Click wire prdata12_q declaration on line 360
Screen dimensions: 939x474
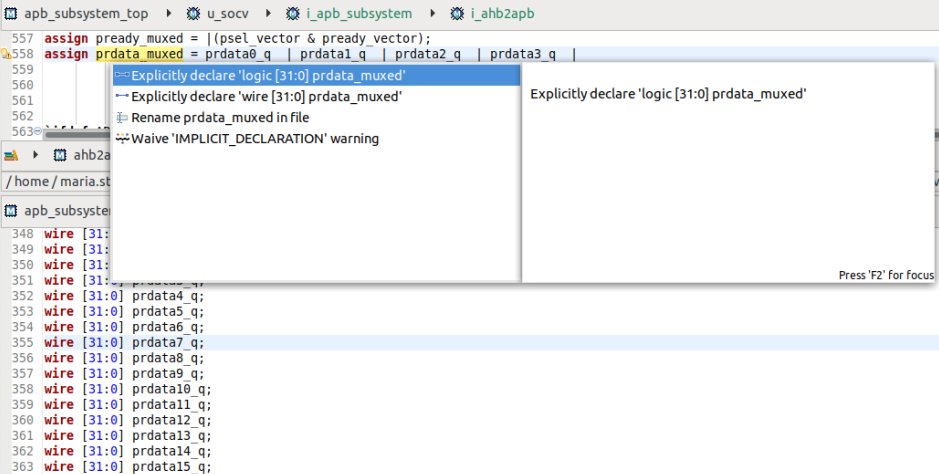point(128,421)
